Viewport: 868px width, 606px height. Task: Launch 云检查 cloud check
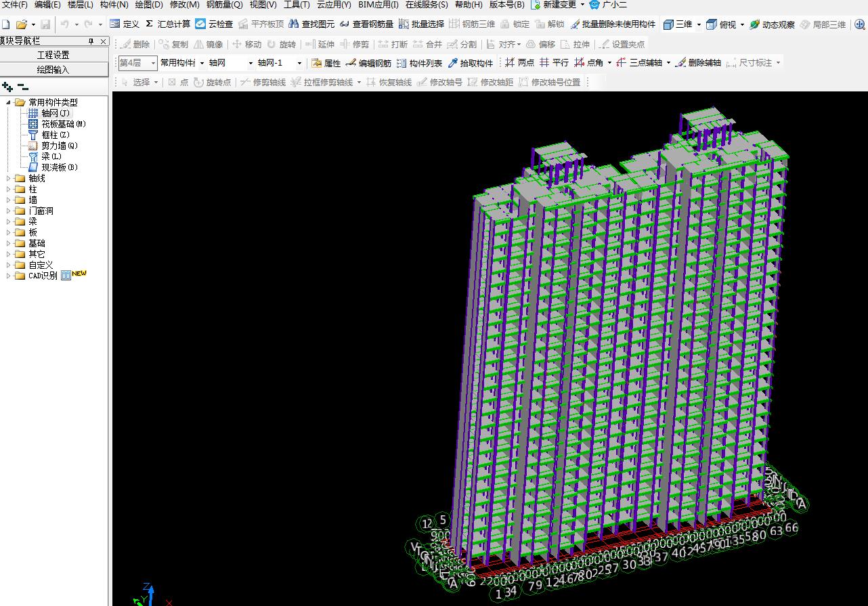point(214,24)
